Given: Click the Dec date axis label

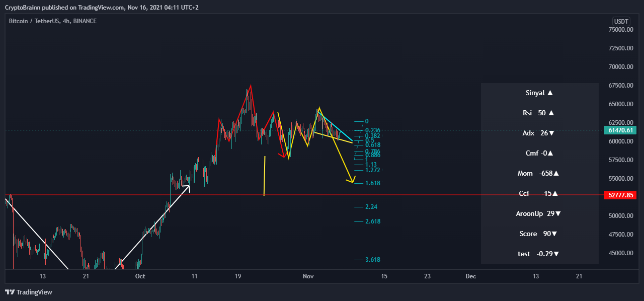Looking at the screenshot, I should (471, 276).
